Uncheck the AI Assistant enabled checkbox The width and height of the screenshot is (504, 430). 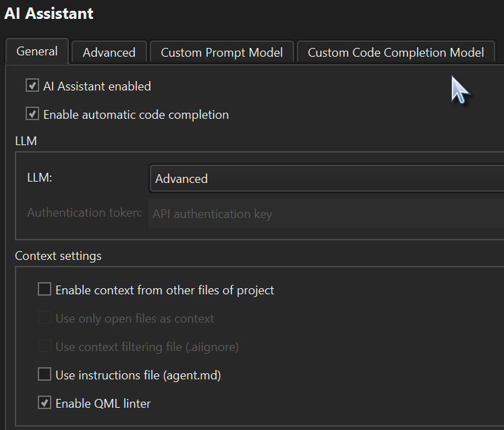pos(32,86)
